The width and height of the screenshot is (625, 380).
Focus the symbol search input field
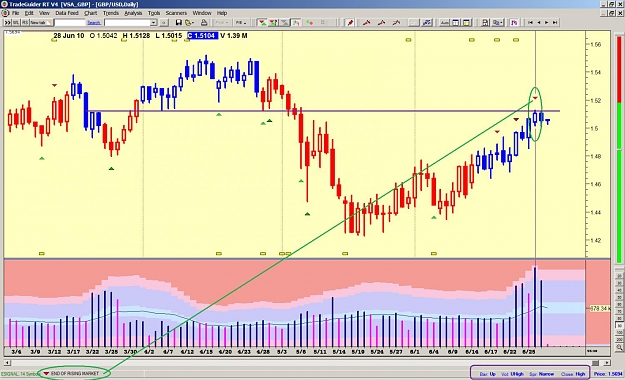pyautogui.click(x=70, y=23)
